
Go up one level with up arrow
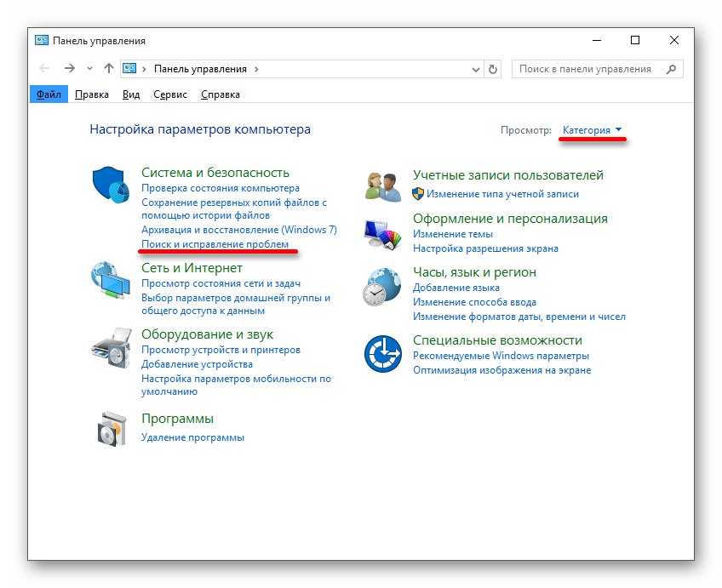[x=108, y=69]
